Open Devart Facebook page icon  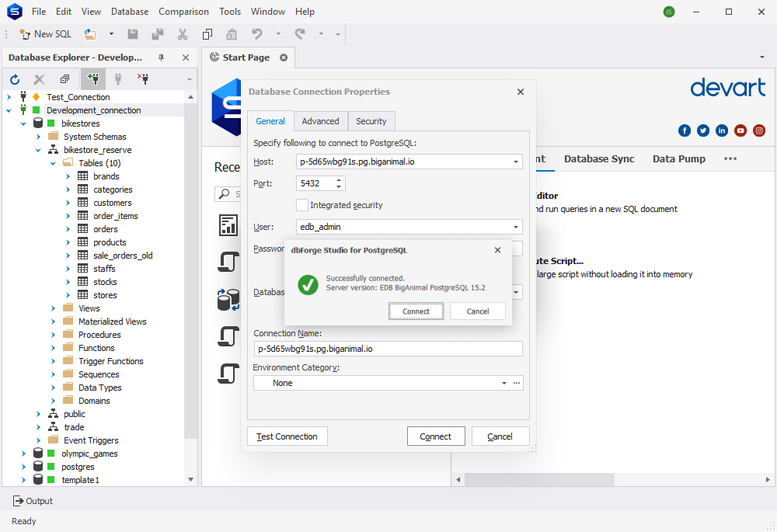(685, 130)
